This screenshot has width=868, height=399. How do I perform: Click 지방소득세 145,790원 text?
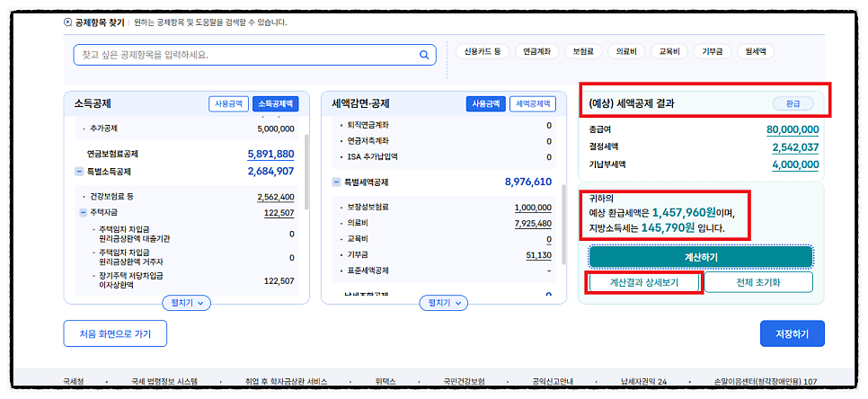(x=657, y=228)
